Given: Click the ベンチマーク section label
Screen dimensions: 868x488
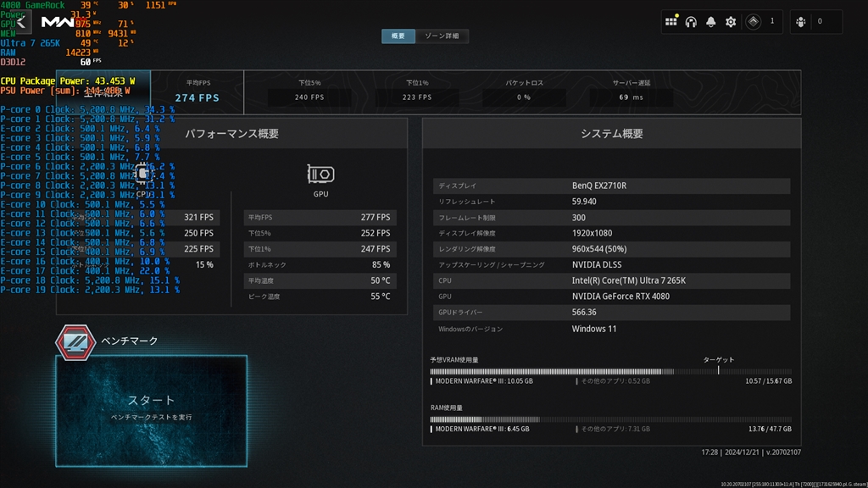Looking at the screenshot, I should point(130,341).
